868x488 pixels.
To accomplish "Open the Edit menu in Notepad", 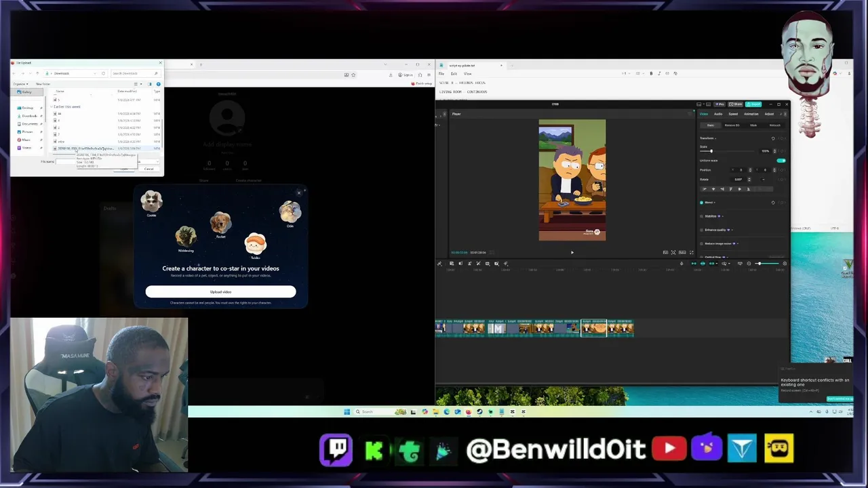I will (454, 73).
